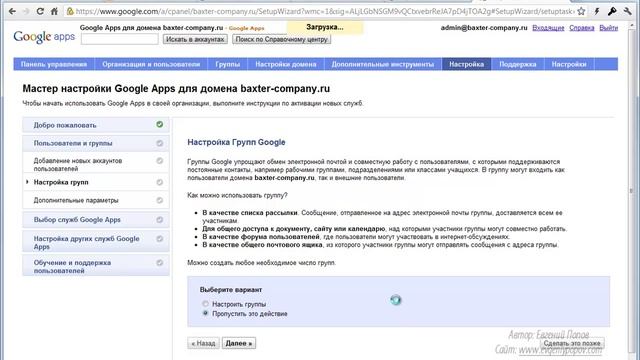Click the key extension icon
Image resolution: width=640 pixels, height=360 pixels.
point(612,11)
